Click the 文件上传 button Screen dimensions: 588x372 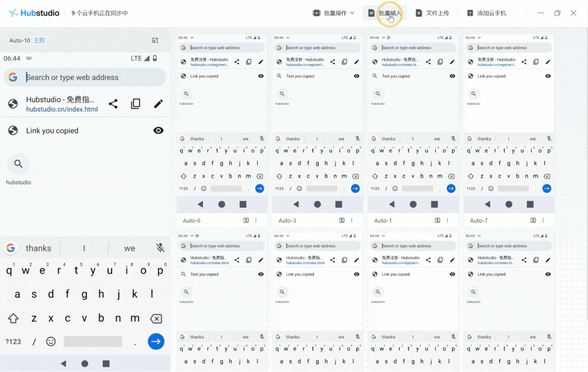433,13
